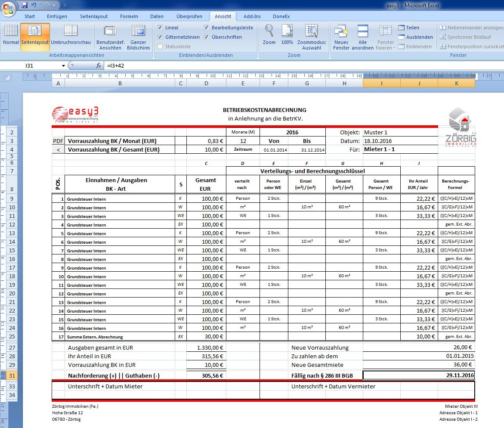
Task: Toggle the Überschriften checkbox
Action: (206, 37)
